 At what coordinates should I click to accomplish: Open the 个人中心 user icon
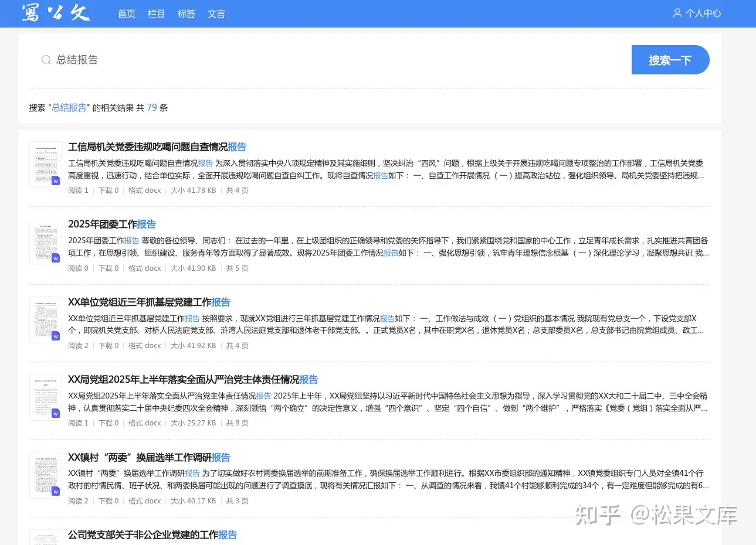pyautogui.click(x=677, y=13)
